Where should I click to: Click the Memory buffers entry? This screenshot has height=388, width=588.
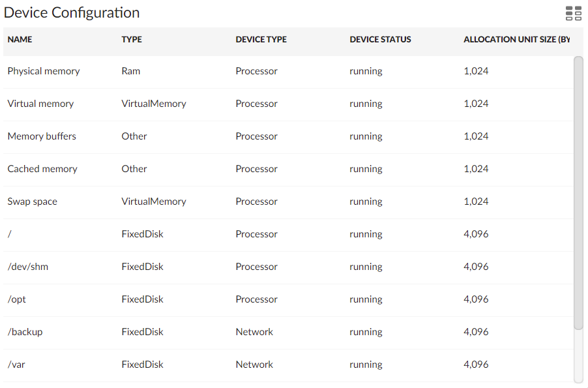pos(42,136)
